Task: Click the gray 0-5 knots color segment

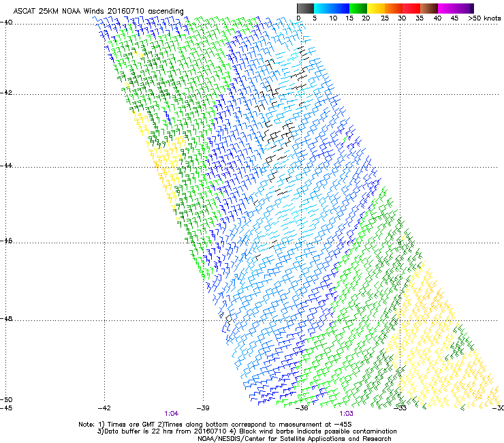Action: pyautogui.click(x=305, y=8)
